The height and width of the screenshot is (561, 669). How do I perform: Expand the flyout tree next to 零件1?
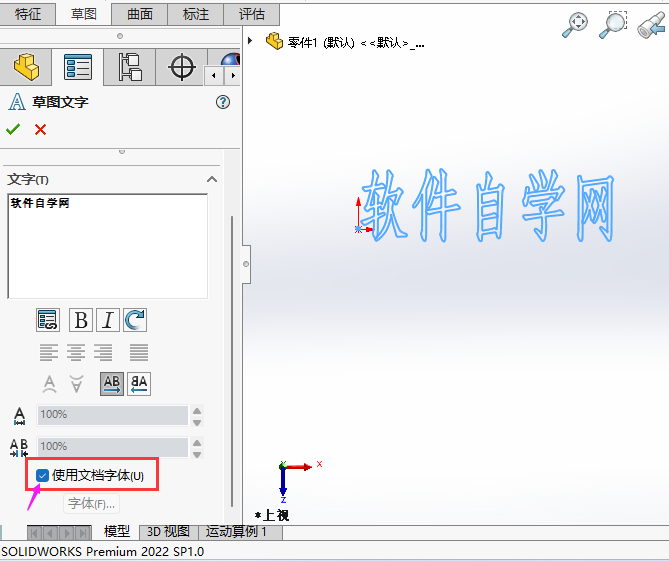tap(250, 41)
